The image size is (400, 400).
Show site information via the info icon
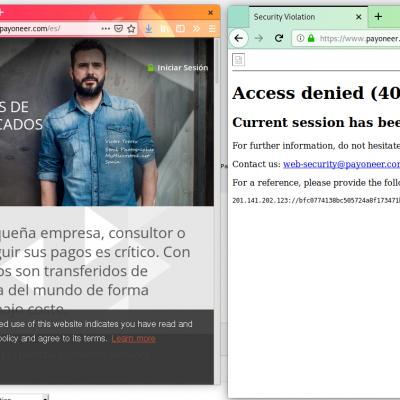(x=300, y=38)
